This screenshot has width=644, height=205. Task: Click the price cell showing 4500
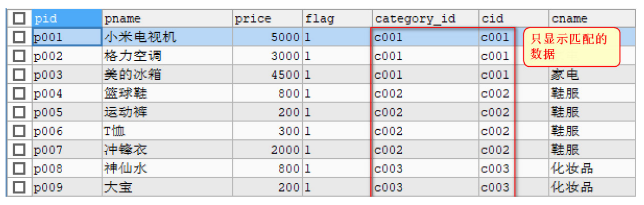coord(267,75)
